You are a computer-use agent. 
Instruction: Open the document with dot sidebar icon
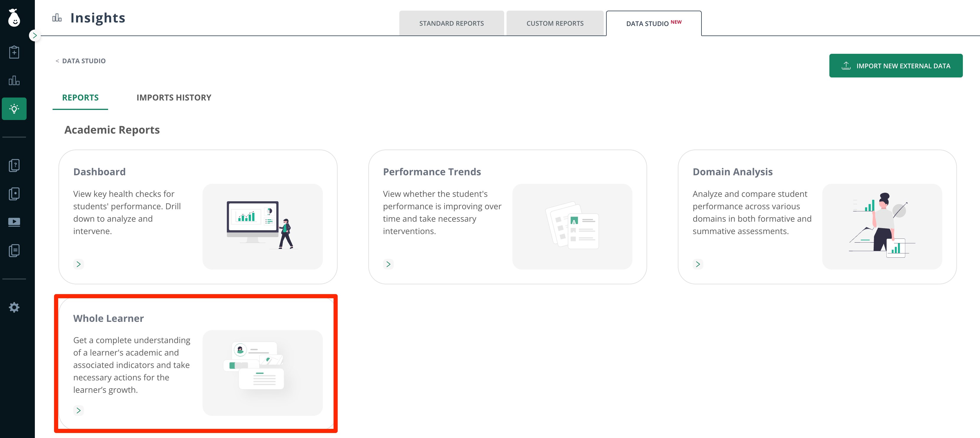tap(14, 194)
